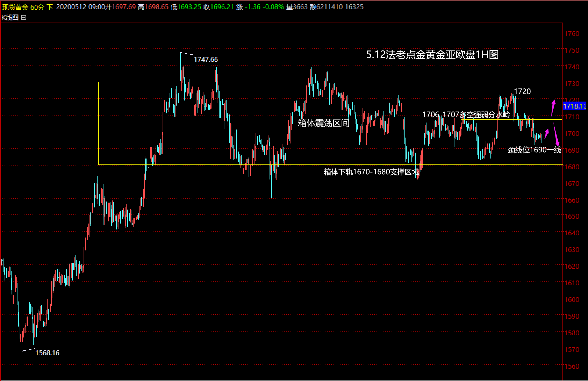This screenshot has height=381, width=588.
Task: Click the 下 indicator in header
Action: pyautogui.click(x=50, y=7)
